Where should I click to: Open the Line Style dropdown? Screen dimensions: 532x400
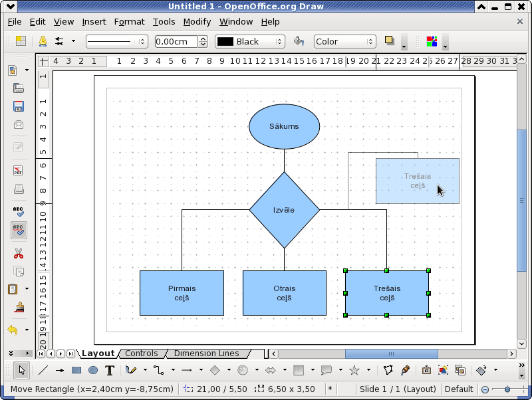tap(117, 42)
